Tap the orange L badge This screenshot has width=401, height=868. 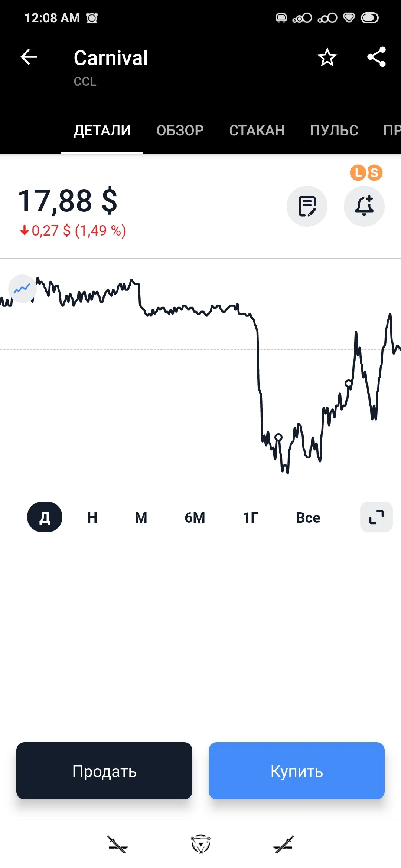(358, 172)
